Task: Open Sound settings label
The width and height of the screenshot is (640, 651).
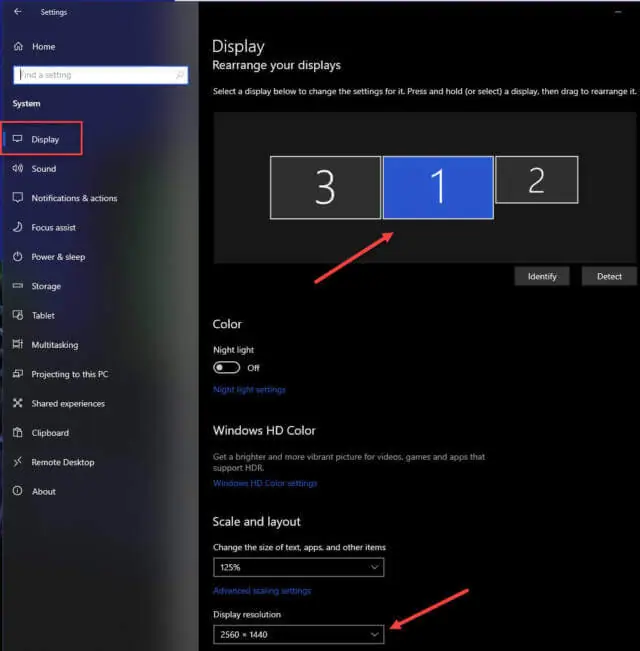Action: pyautogui.click(x=44, y=169)
